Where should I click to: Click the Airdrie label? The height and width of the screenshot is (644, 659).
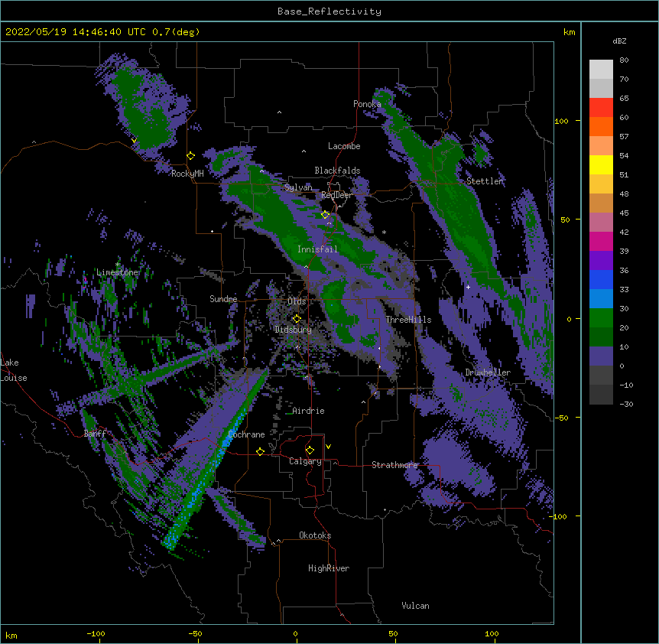coord(309,411)
